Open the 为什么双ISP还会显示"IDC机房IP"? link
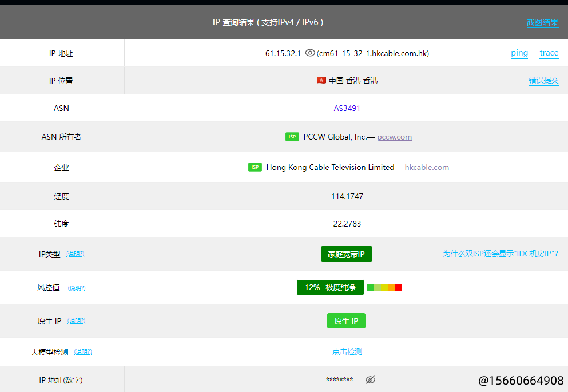Image resolution: width=568 pixels, height=392 pixels. click(x=501, y=254)
